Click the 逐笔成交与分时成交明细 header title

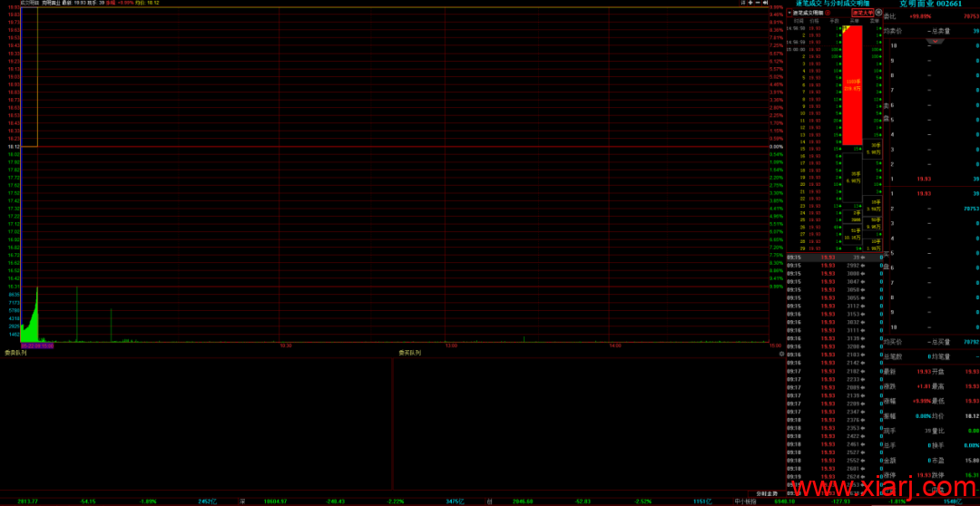[x=832, y=4]
